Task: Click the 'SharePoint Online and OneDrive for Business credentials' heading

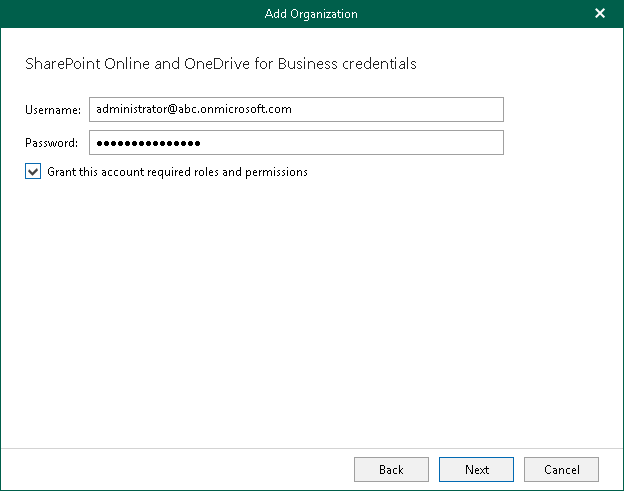Action: (221, 64)
